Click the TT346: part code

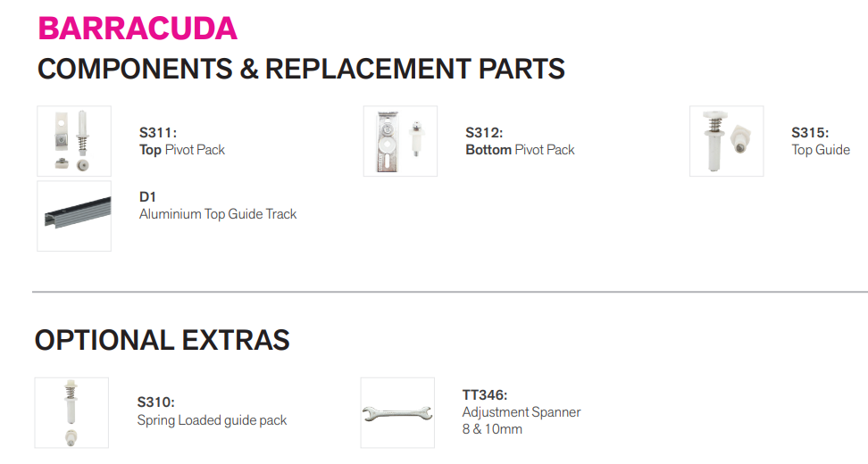485,395
